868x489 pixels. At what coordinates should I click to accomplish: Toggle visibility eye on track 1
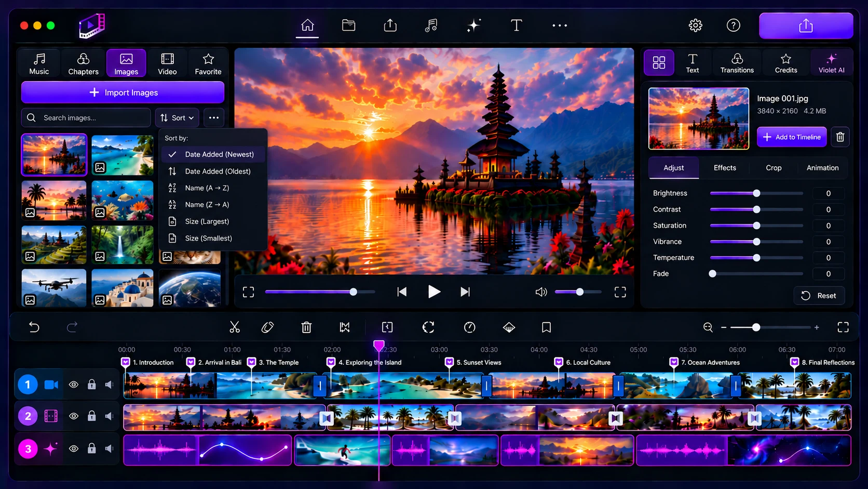(74, 385)
